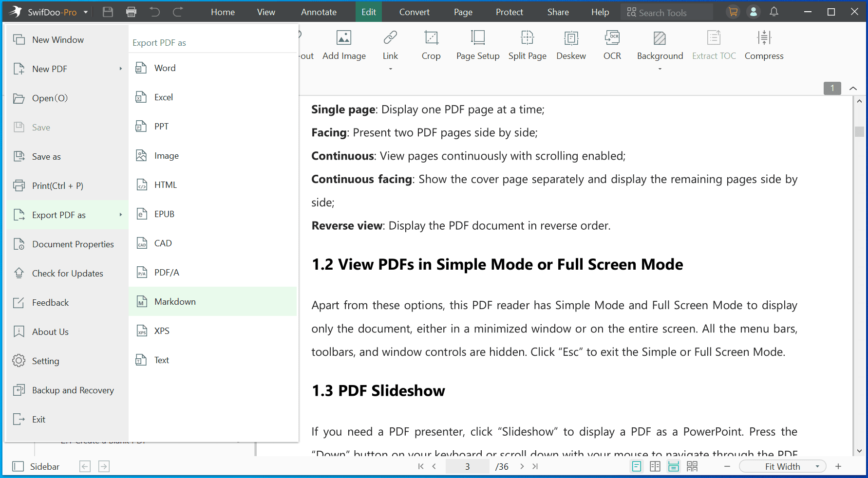Viewport: 868px width, 478px height.
Task: Open the user account avatar
Action: pyautogui.click(x=754, y=12)
